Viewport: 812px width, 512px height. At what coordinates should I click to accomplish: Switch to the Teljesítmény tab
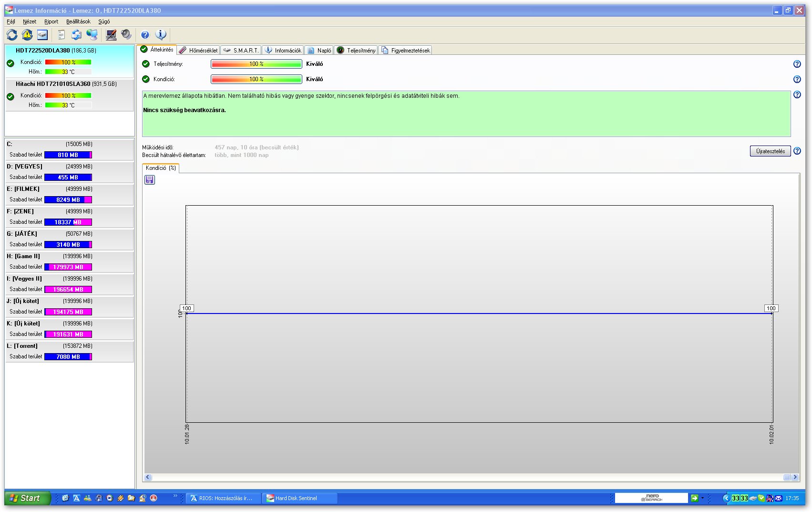click(x=356, y=50)
